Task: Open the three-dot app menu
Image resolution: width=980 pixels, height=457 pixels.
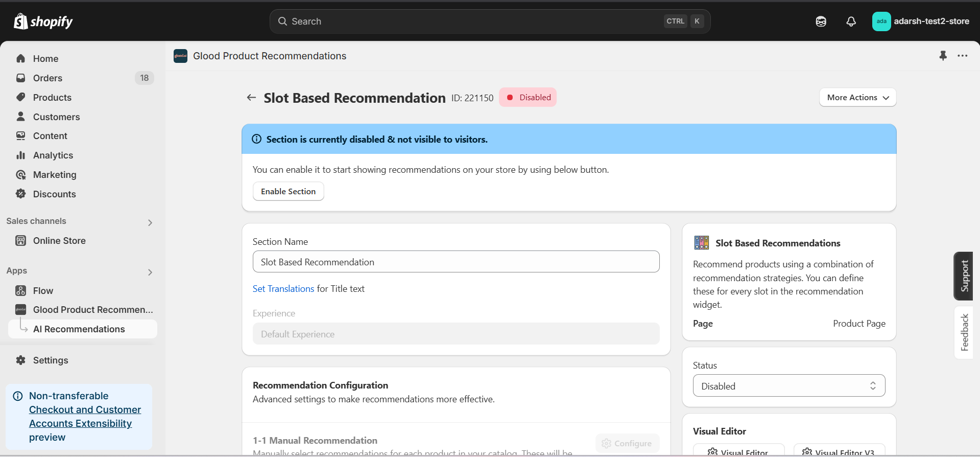Action: click(x=963, y=56)
